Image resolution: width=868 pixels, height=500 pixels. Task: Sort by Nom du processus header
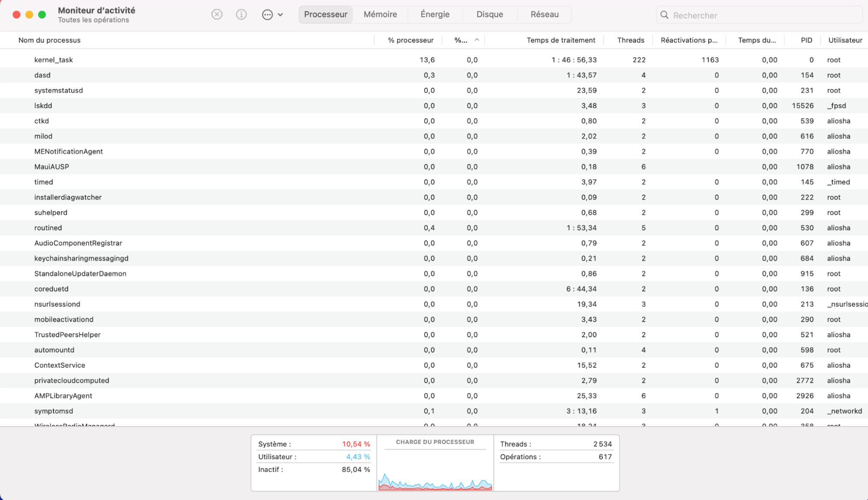tap(50, 40)
